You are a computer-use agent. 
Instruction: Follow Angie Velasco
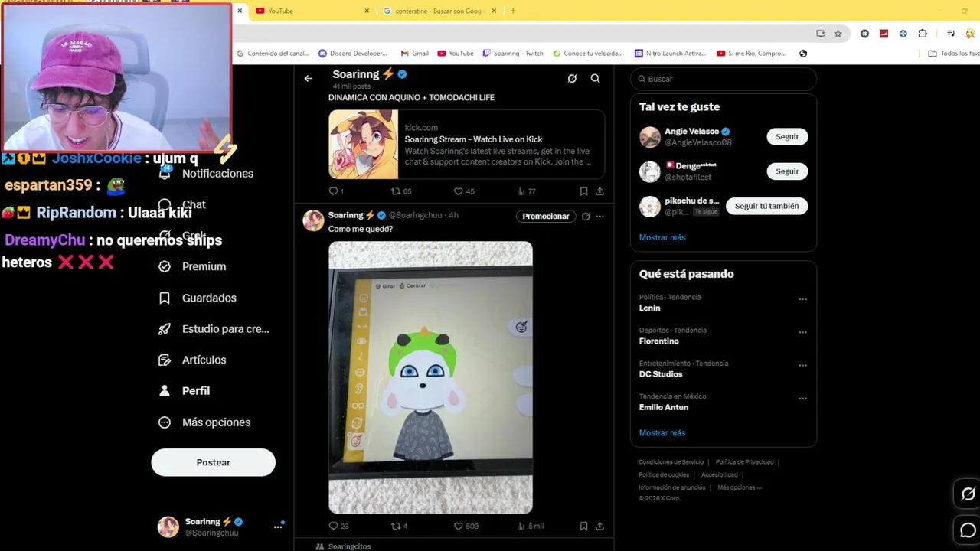tap(787, 137)
